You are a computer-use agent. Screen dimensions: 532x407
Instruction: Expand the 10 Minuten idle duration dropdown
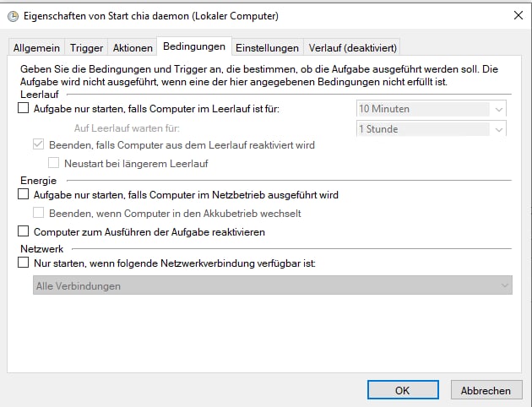432,109
